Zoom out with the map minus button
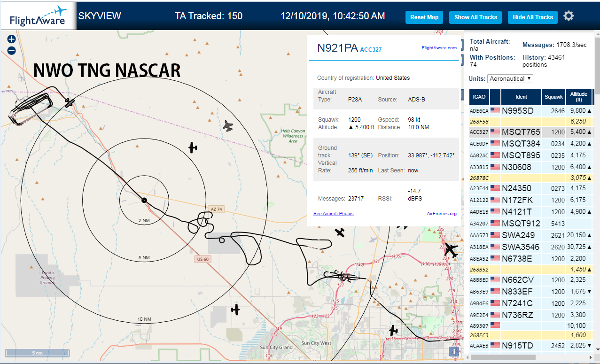This screenshot has height=364, width=600. pyautogui.click(x=12, y=51)
